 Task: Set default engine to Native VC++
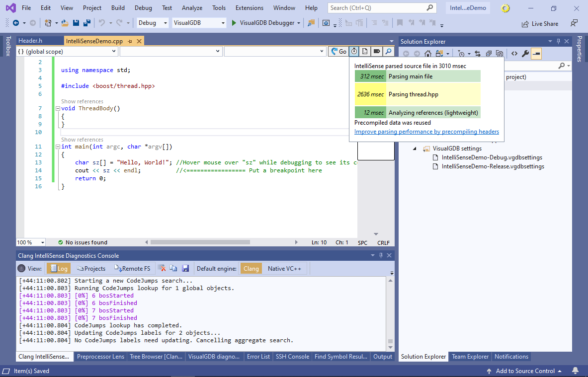click(284, 268)
